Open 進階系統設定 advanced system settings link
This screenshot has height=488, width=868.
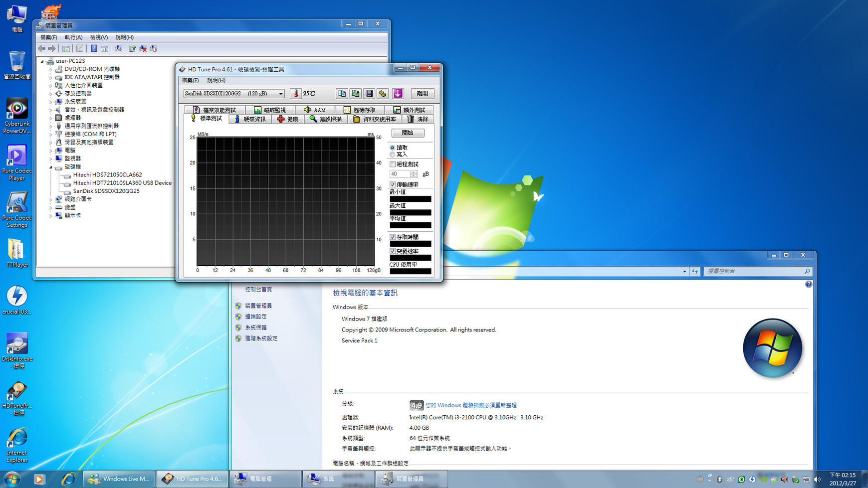coord(261,338)
